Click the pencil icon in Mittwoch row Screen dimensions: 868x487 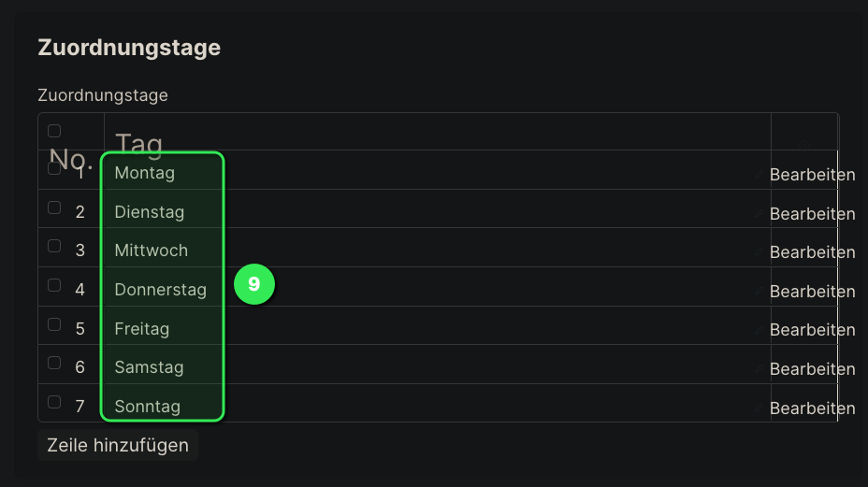pyautogui.click(x=759, y=252)
